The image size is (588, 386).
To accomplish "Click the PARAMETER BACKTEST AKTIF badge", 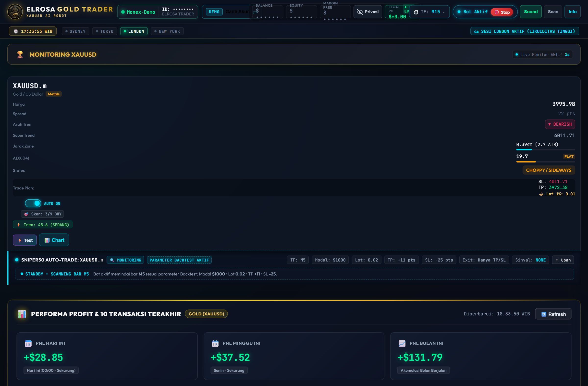I will coord(179,260).
